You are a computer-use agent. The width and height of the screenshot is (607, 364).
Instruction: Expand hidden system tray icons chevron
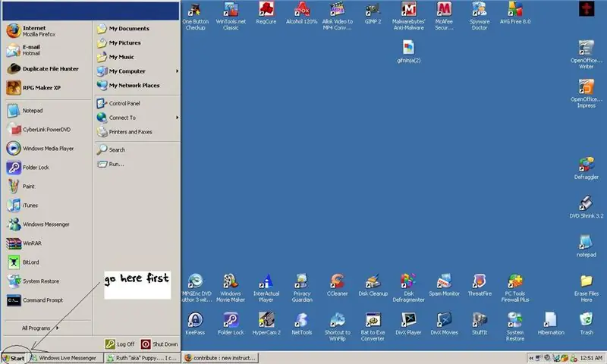[x=531, y=358]
